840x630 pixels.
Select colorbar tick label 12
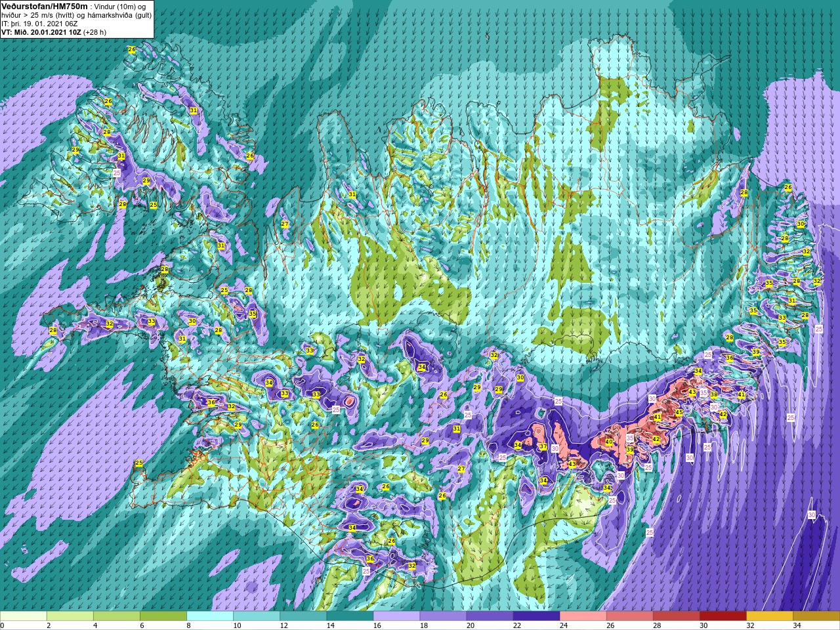[x=283, y=625]
